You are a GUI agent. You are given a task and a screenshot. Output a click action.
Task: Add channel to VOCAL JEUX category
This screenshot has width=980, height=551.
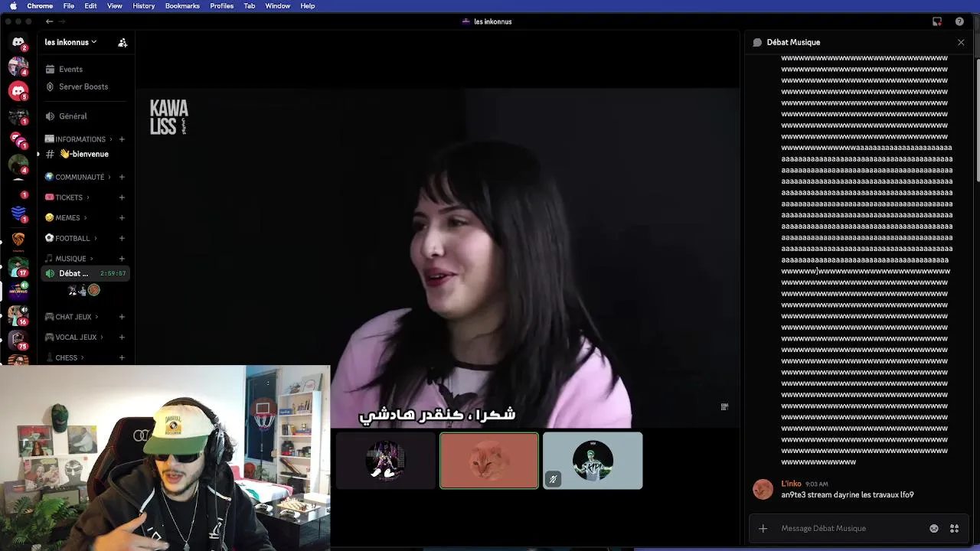pyautogui.click(x=122, y=337)
